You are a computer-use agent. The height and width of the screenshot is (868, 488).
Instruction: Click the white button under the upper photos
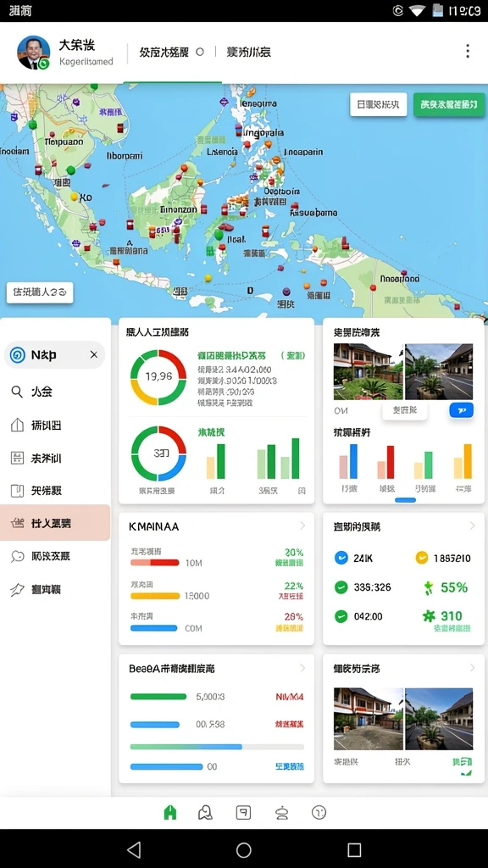tap(404, 410)
